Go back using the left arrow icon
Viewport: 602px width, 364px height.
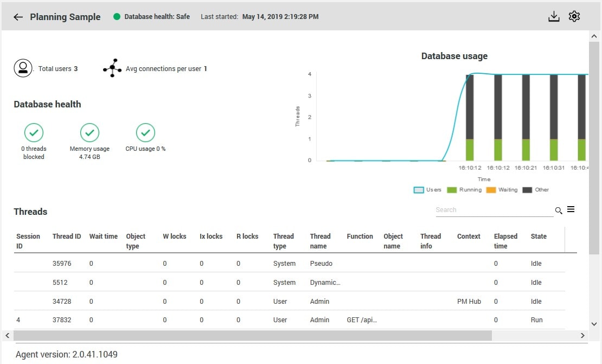(18, 17)
